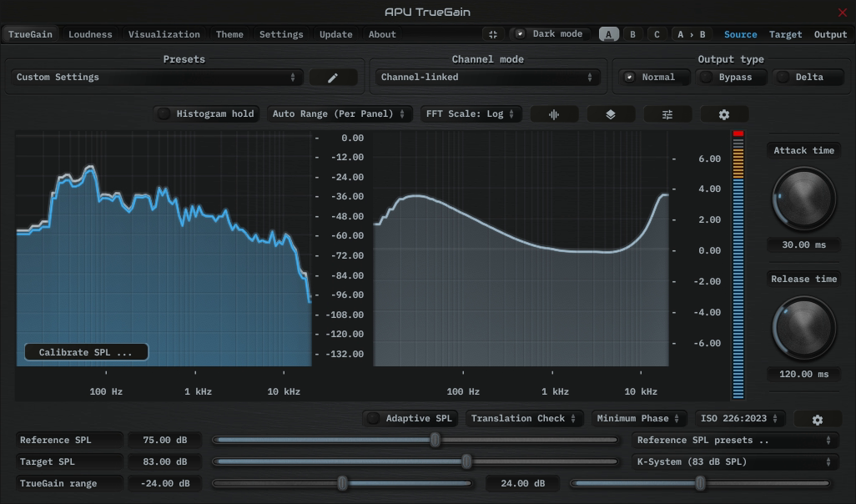Open the Channel-linked channel mode dropdown
Screen dimensions: 856x504
coord(487,77)
